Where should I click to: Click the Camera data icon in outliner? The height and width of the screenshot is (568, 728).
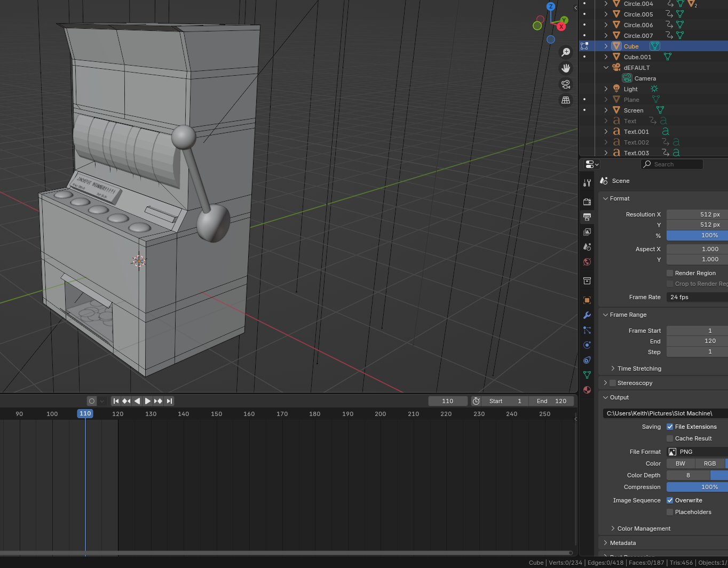pyautogui.click(x=627, y=78)
